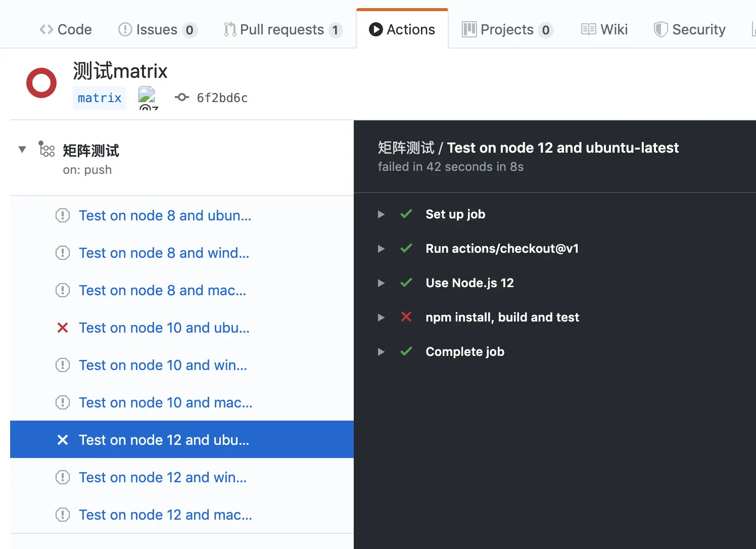Click the Issues exclamation circle icon
756x549 pixels.
pyautogui.click(x=125, y=29)
